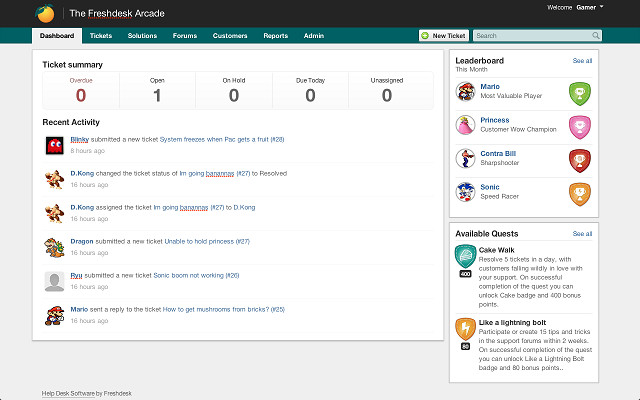The image size is (640, 400).
Task: Click The Freshdesk Arcade title
Action: point(117,13)
